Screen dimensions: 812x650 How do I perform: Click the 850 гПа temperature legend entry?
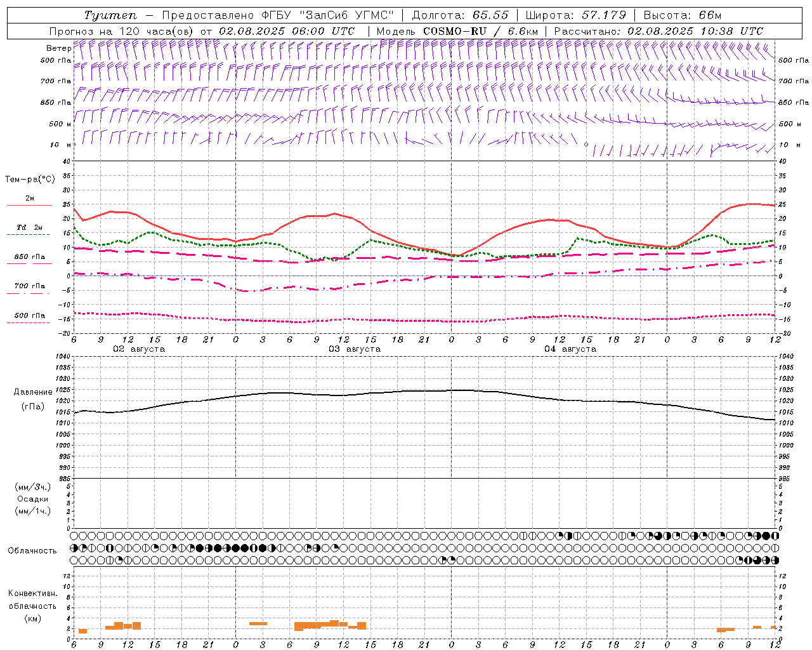click(30, 258)
